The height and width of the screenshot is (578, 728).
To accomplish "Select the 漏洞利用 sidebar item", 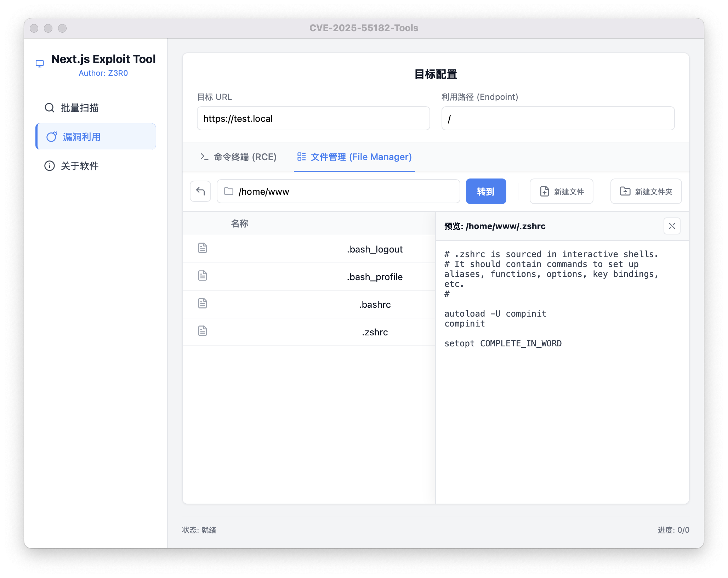I will click(x=96, y=137).
